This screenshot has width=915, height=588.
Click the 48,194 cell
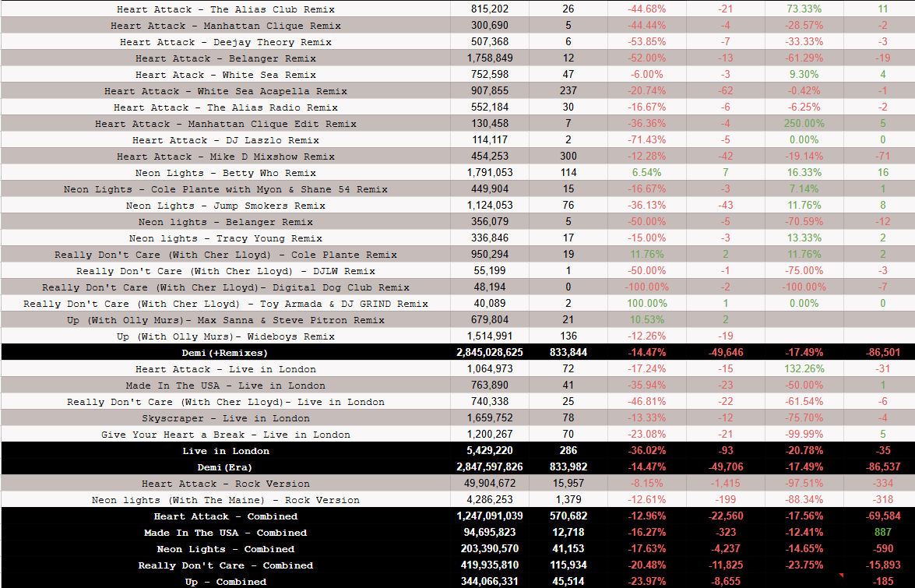pos(490,287)
